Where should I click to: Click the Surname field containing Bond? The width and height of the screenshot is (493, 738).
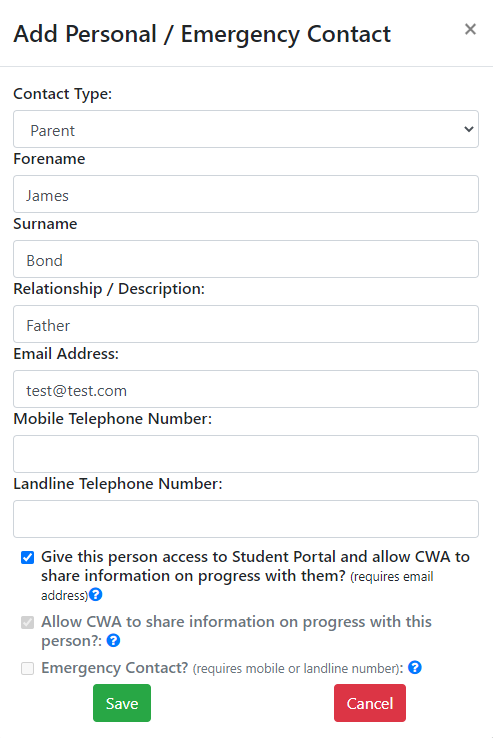tap(246, 259)
